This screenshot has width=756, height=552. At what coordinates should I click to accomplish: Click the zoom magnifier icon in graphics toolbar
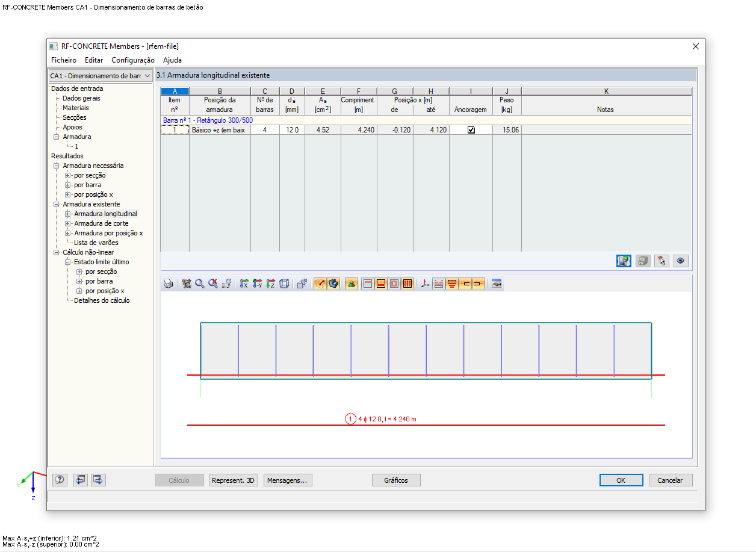(x=199, y=284)
